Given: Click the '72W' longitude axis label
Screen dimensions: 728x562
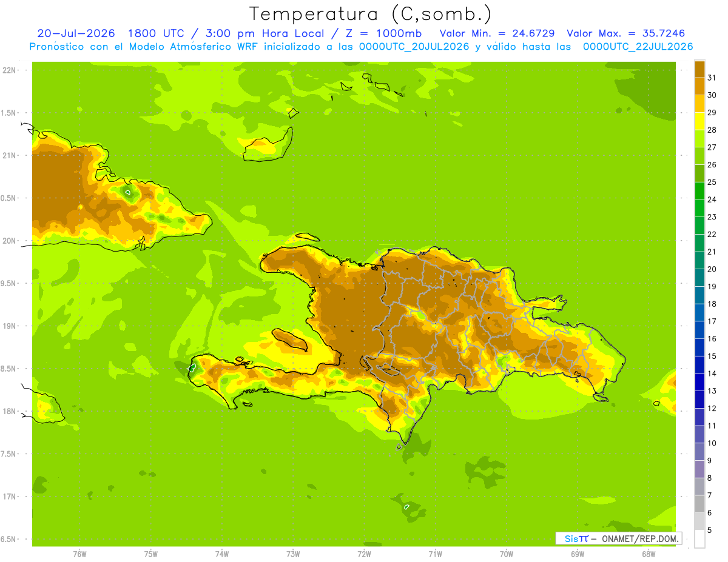Looking at the screenshot, I should point(364,554).
